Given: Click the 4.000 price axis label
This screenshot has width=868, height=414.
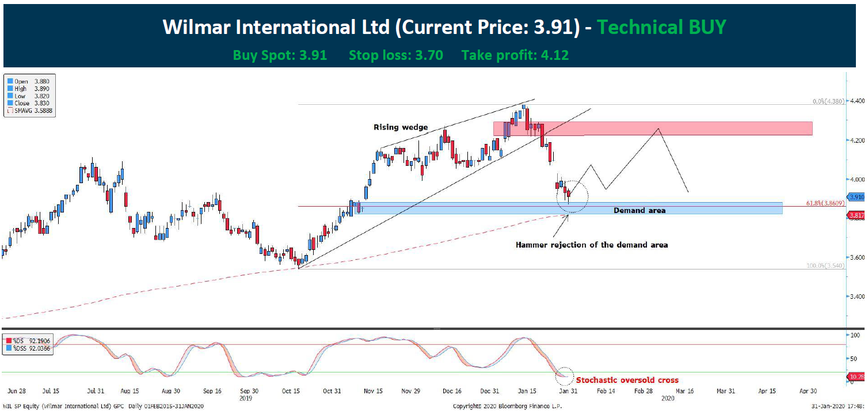Looking at the screenshot, I should 857,179.
